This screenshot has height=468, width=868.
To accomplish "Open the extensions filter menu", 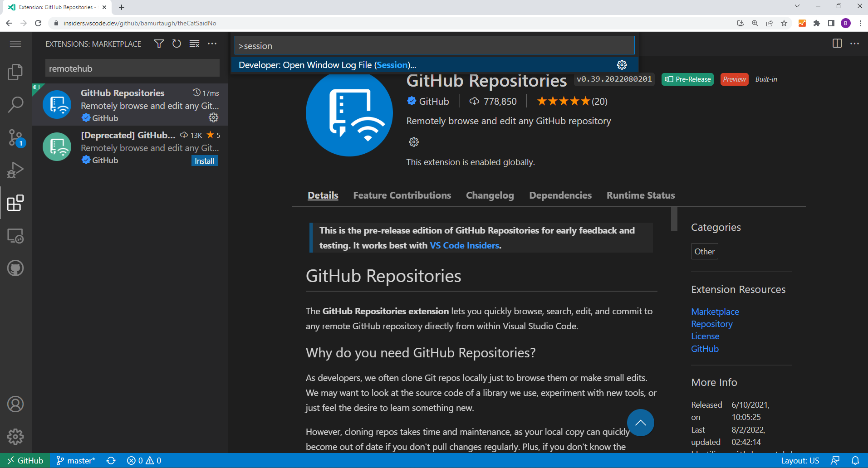I will pyautogui.click(x=158, y=44).
